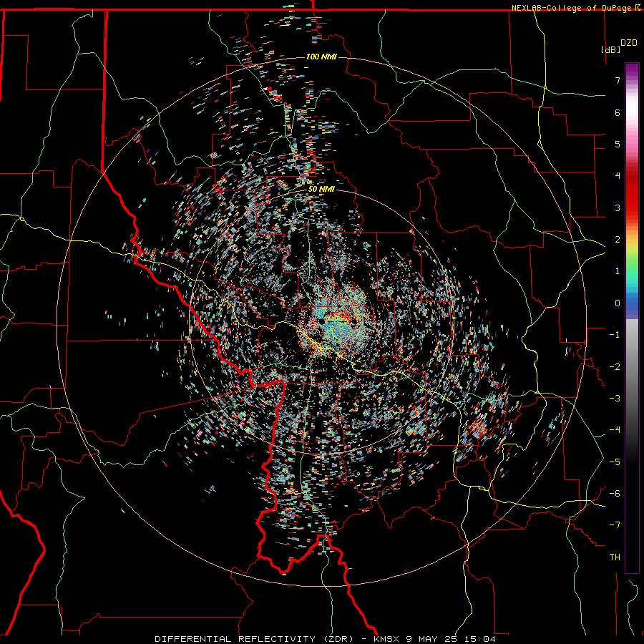
Task: Click the DIFFERENTIAL REFLECTIVITY (ZDR) caption text
Action: pos(254,639)
